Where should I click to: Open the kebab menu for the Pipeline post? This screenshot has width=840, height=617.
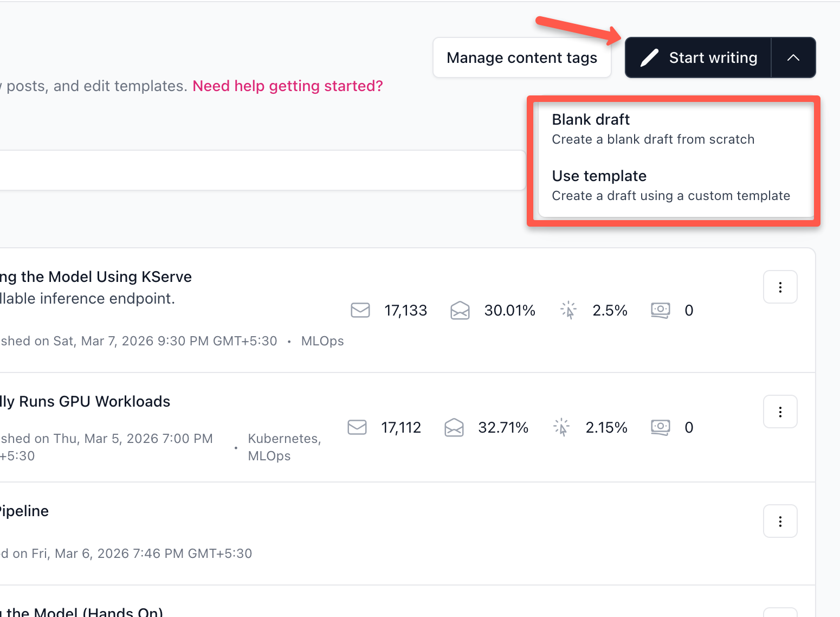(780, 521)
